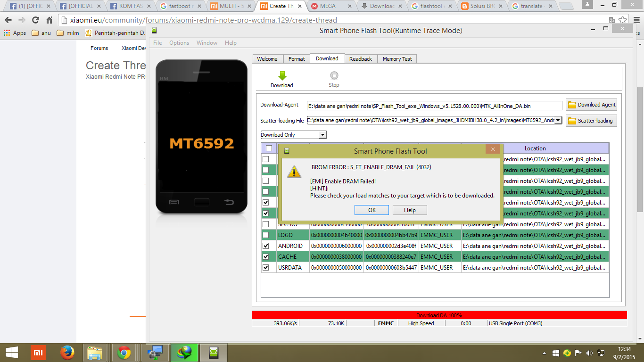Click the Scatter-loading folder button

point(591,121)
